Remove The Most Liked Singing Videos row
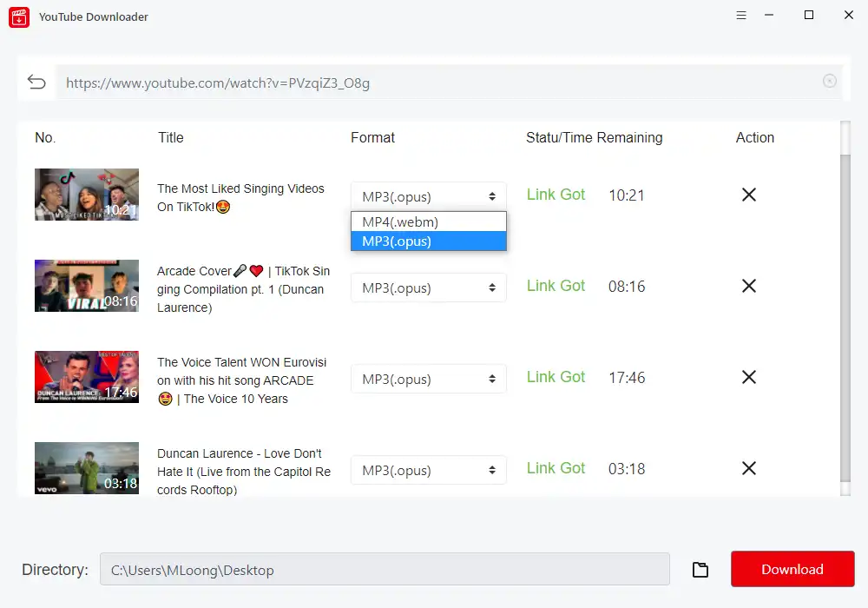The height and width of the screenshot is (608, 868). pyautogui.click(x=748, y=195)
